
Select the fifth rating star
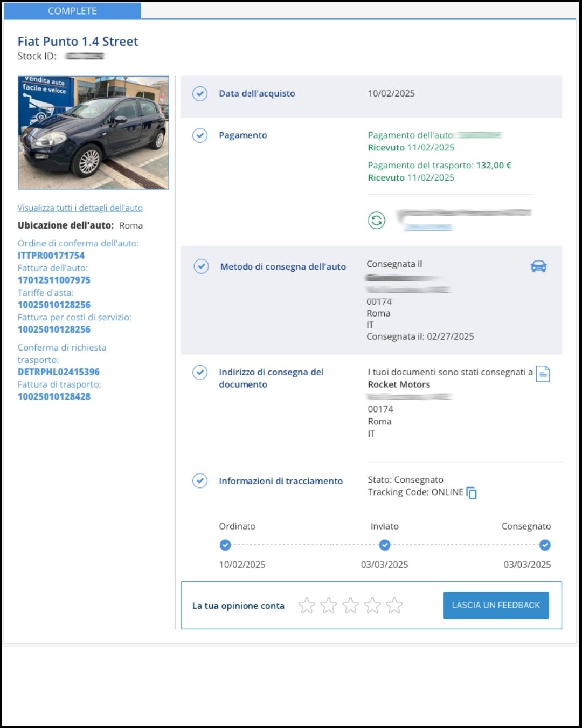pos(394,606)
